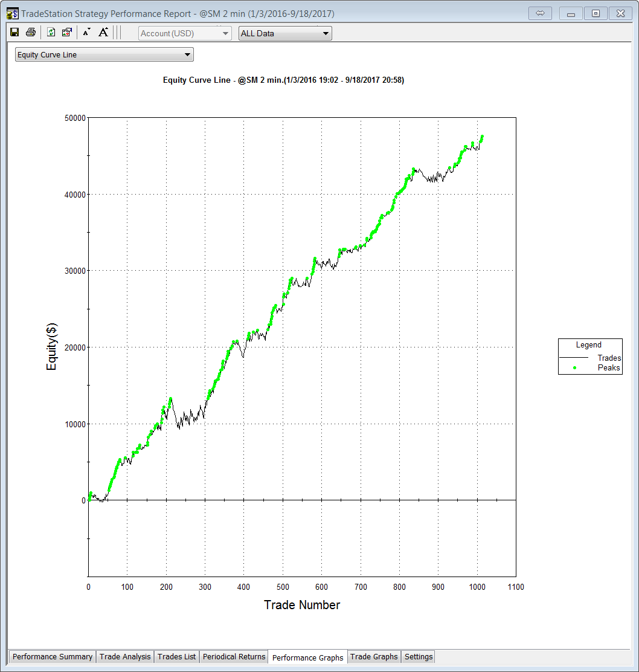Go to the Periodical Returns tab
This screenshot has width=639, height=672.
(x=234, y=657)
